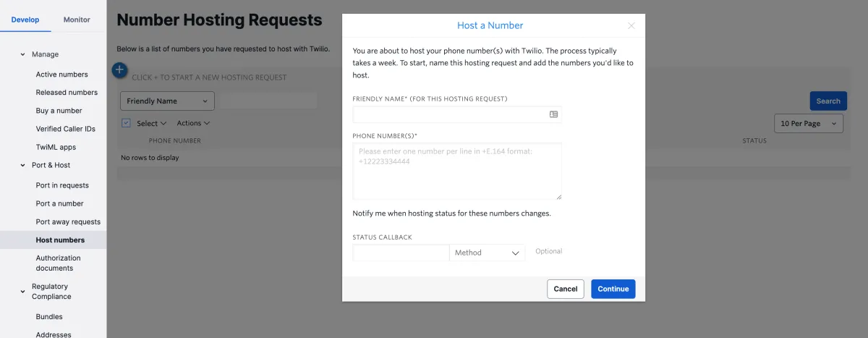The height and width of the screenshot is (338, 868).
Task: Collapse the Manage section chevron
Action: coord(22,55)
